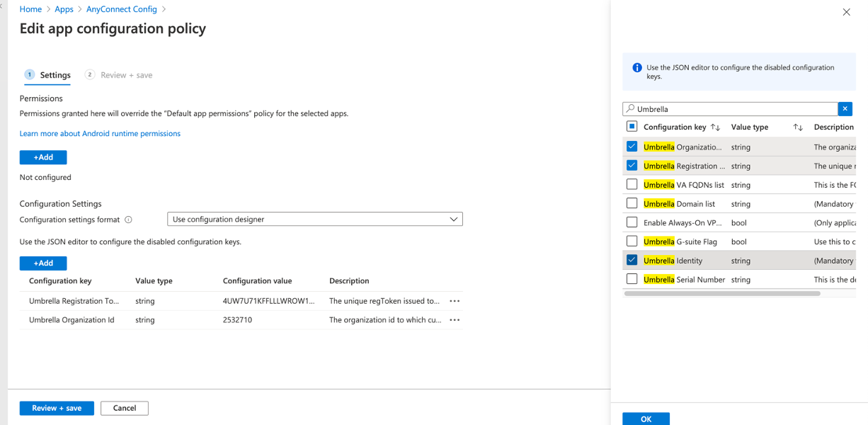
Task: Select the Umbrella Domain list row name
Action: click(680, 204)
